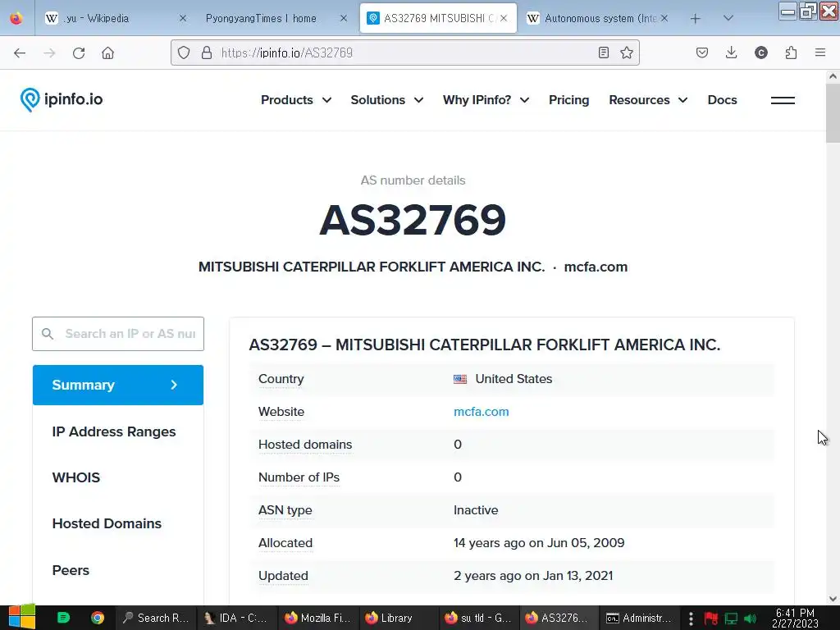The width and height of the screenshot is (840, 630).
Task: Open the WHOIS section
Action: click(76, 478)
